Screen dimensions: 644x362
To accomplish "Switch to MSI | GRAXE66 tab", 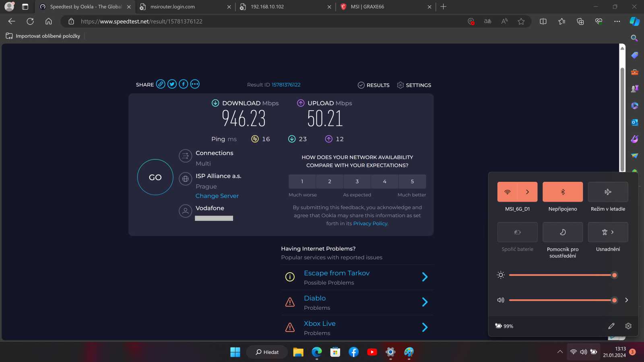I will click(x=385, y=7).
